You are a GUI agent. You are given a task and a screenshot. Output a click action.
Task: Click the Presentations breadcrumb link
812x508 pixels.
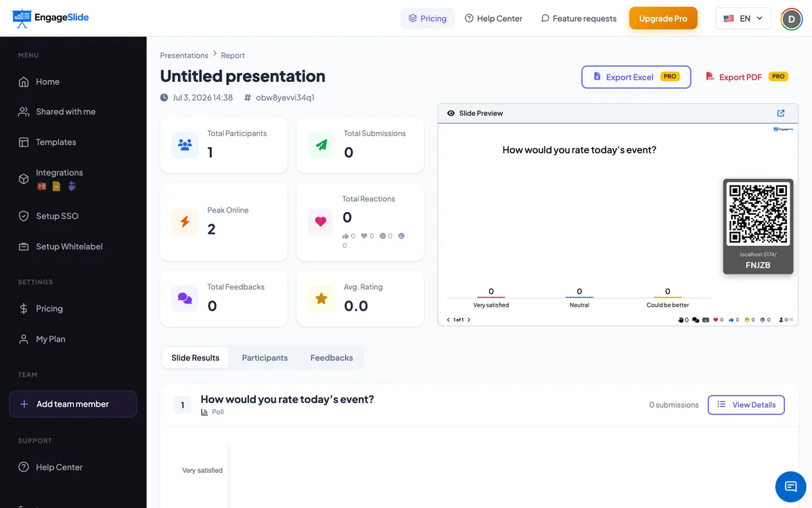184,56
